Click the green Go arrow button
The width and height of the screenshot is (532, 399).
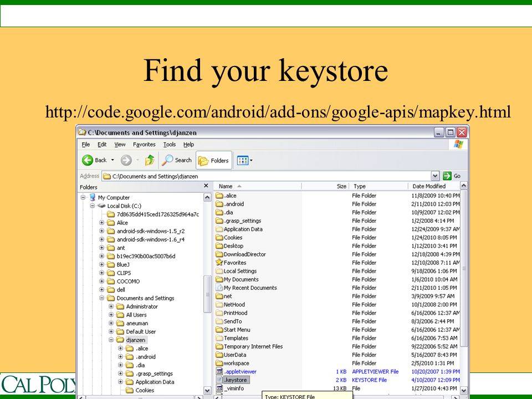(x=447, y=176)
